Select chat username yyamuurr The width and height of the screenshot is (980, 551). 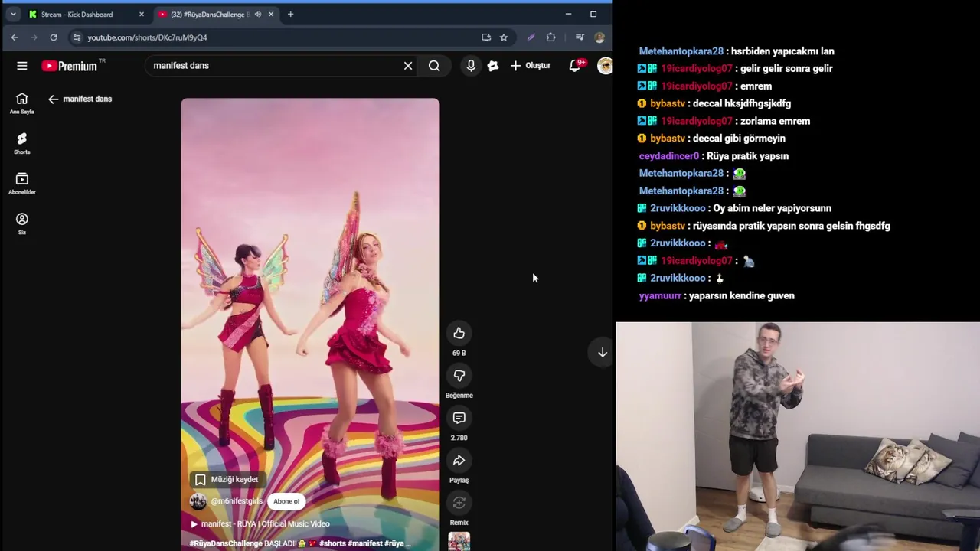point(660,296)
